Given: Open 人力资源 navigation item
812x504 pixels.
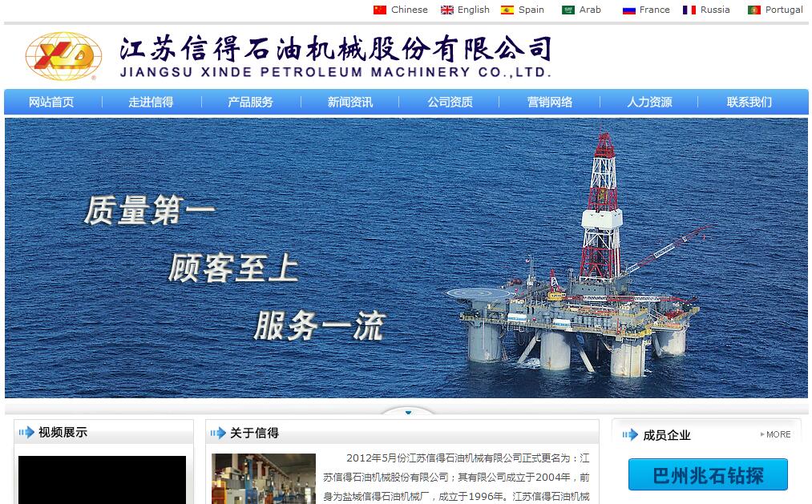Looking at the screenshot, I should coord(649,102).
